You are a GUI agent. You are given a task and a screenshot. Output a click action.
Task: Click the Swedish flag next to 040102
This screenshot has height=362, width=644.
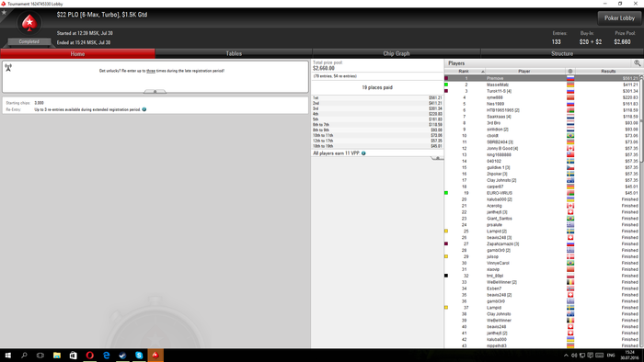pyautogui.click(x=570, y=161)
